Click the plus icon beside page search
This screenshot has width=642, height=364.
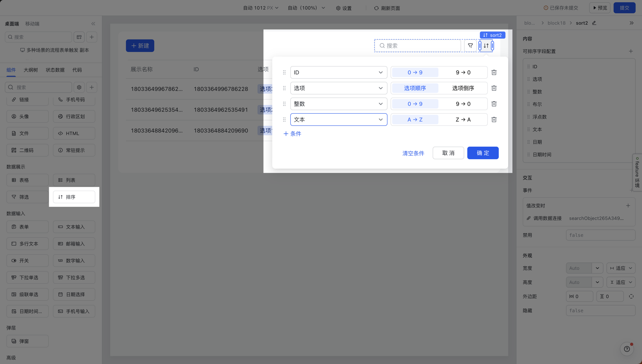[x=92, y=37]
